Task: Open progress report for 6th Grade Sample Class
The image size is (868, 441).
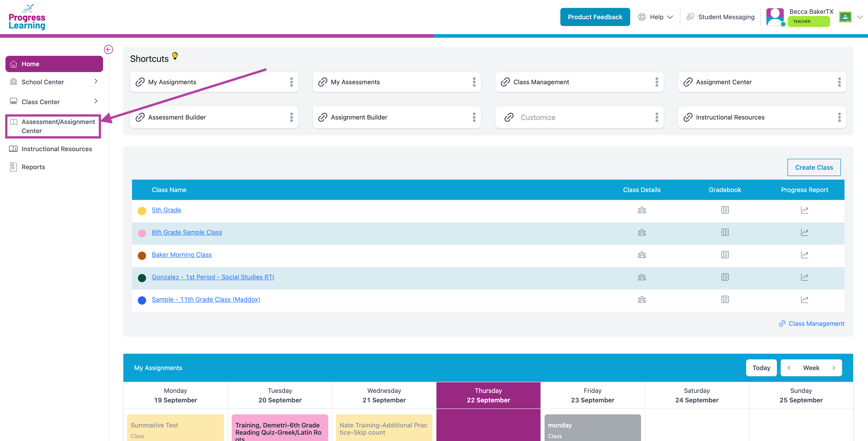Action: tap(805, 232)
